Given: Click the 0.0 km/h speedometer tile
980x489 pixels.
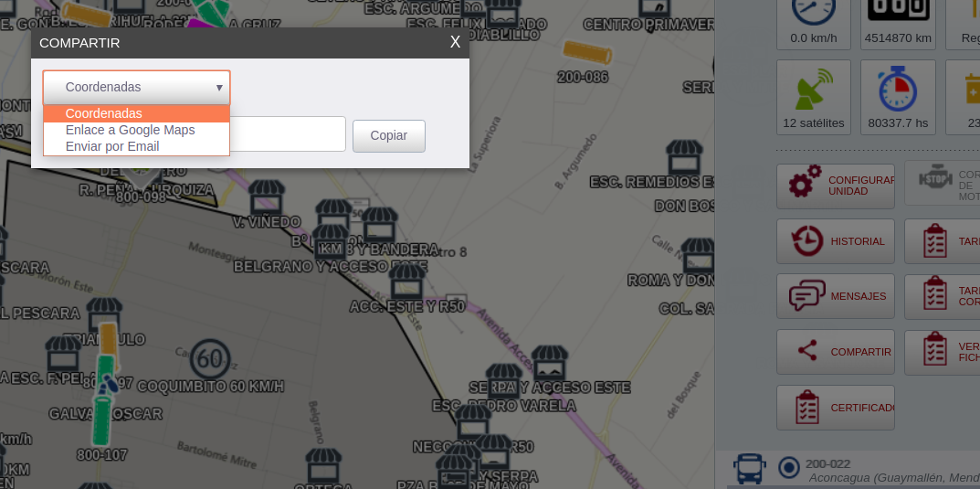Looking at the screenshot, I should point(814,22).
